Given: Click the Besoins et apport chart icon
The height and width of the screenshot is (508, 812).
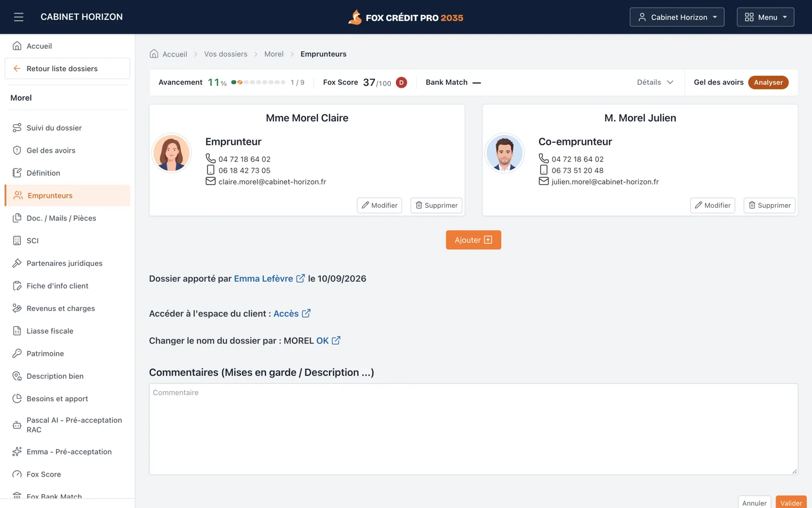Looking at the screenshot, I should 17,399.
